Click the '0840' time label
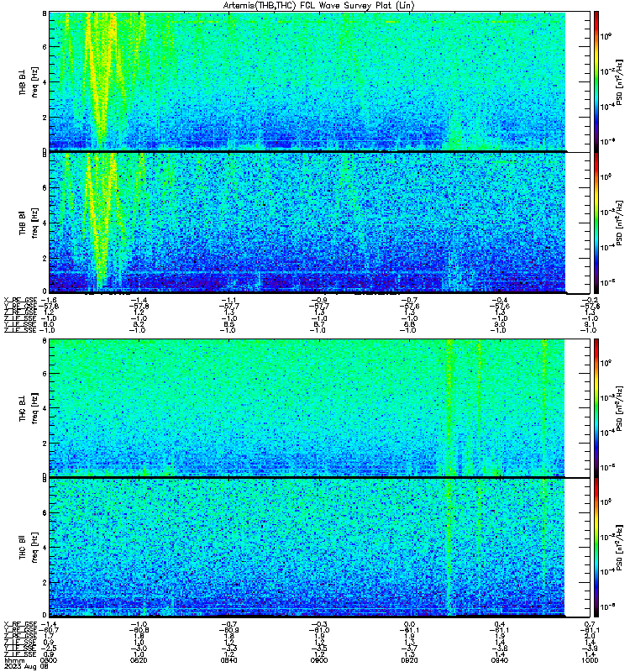 tap(228, 660)
